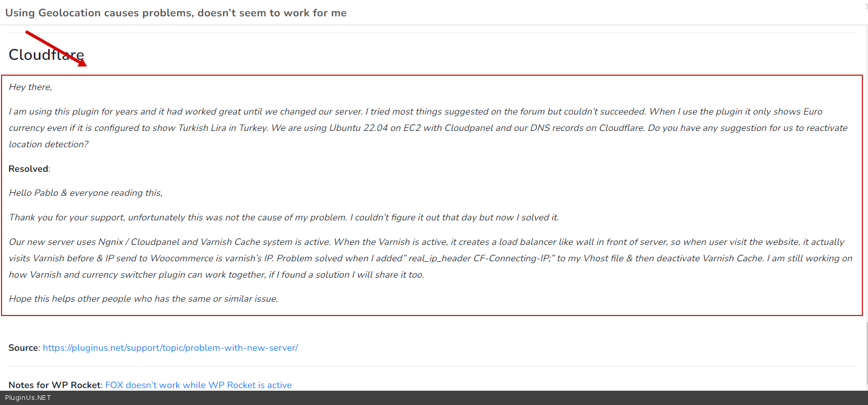This screenshot has height=405, width=868.
Task: Click the Cloudflare section heading
Action: pyautogui.click(x=46, y=55)
